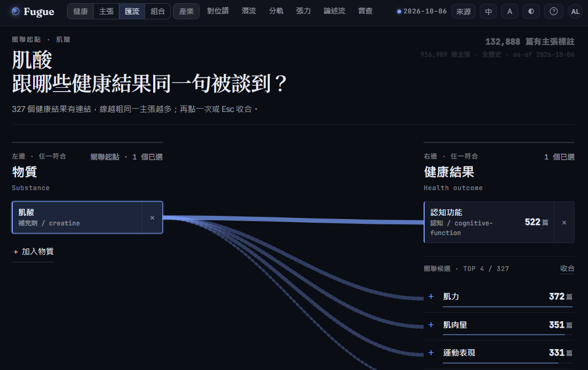Collapse candidates with 收合 link
588x370 pixels.
[x=567, y=268]
